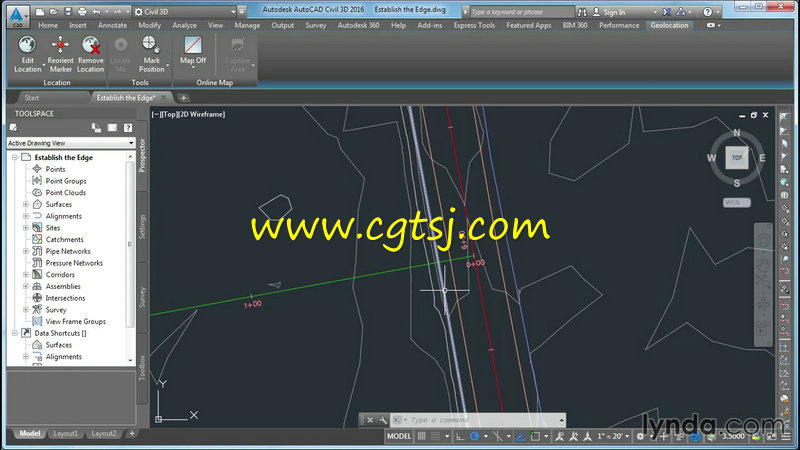Click the workspace switching gear icon
The image size is (800, 450).
(640, 436)
